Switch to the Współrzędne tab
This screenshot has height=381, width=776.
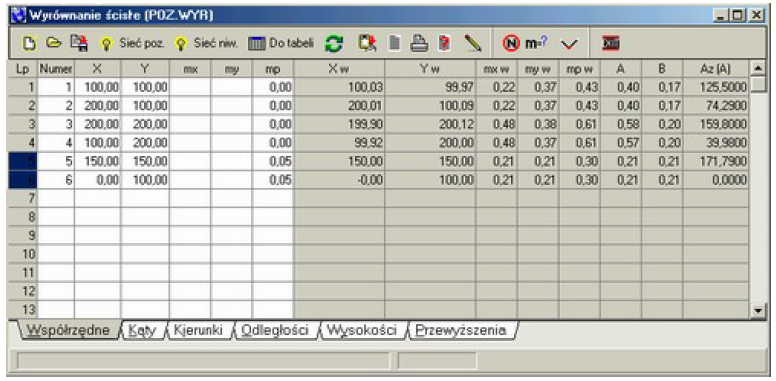[x=68, y=331]
